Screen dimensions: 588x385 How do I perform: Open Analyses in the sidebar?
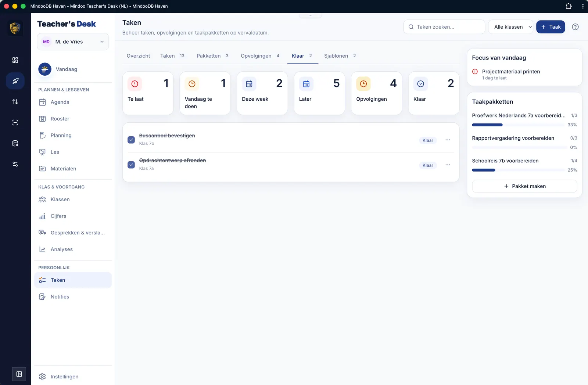(x=73, y=249)
